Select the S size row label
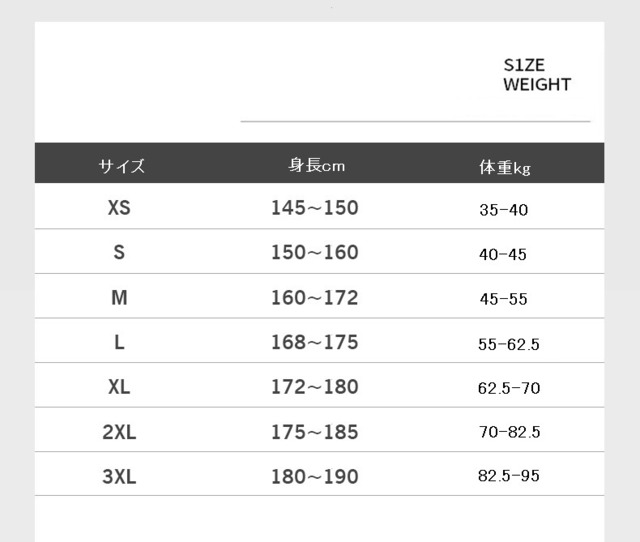Screen dimensions: 640x542 (x=119, y=252)
